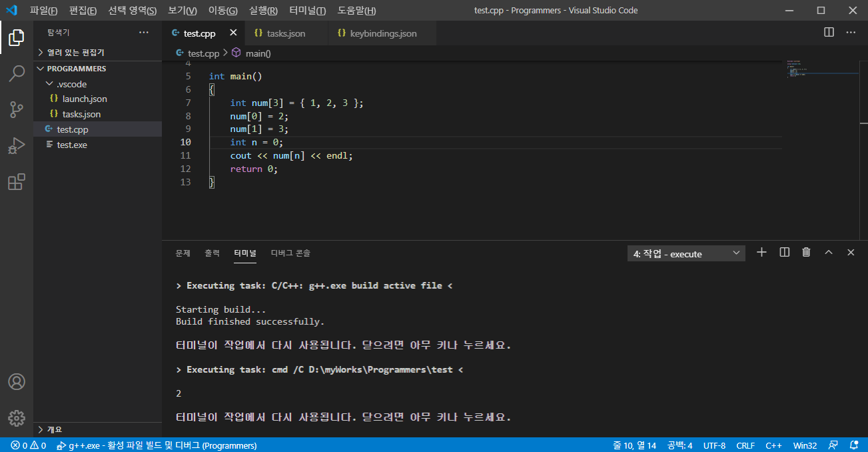Open editor more actions ellipsis menu
The height and width of the screenshot is (452, 868).
click(x=851, y=32)
